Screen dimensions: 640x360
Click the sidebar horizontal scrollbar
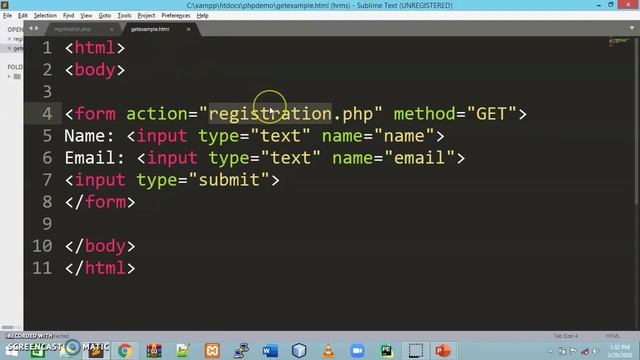point(7,327)
